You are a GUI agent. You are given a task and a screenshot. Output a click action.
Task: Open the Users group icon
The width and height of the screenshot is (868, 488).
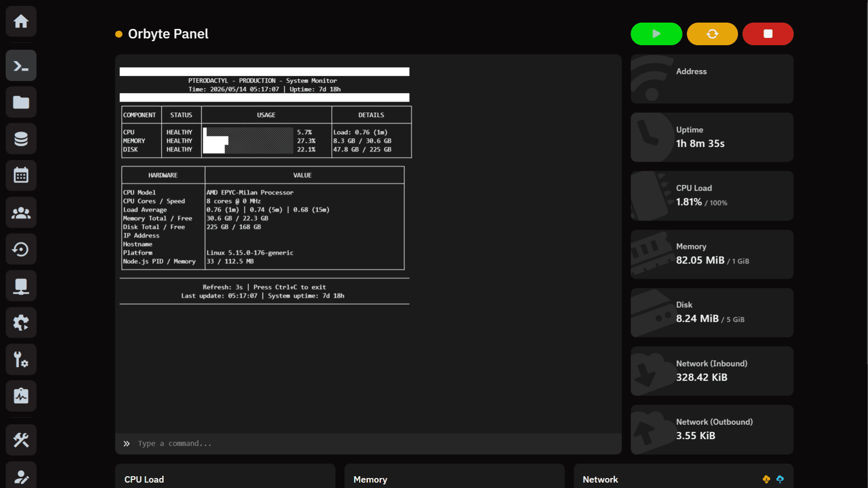click(x=21, y=212)
